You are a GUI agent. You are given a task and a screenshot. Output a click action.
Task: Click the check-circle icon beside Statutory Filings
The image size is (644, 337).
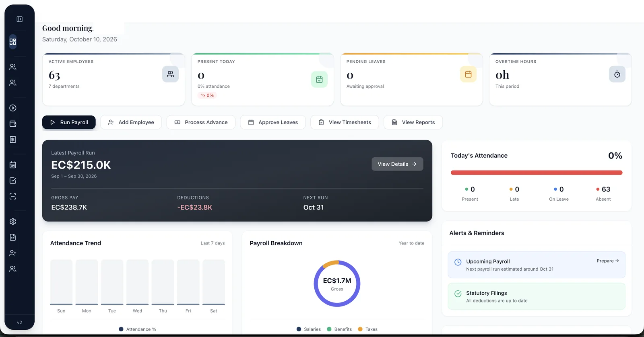pos(458,294)
